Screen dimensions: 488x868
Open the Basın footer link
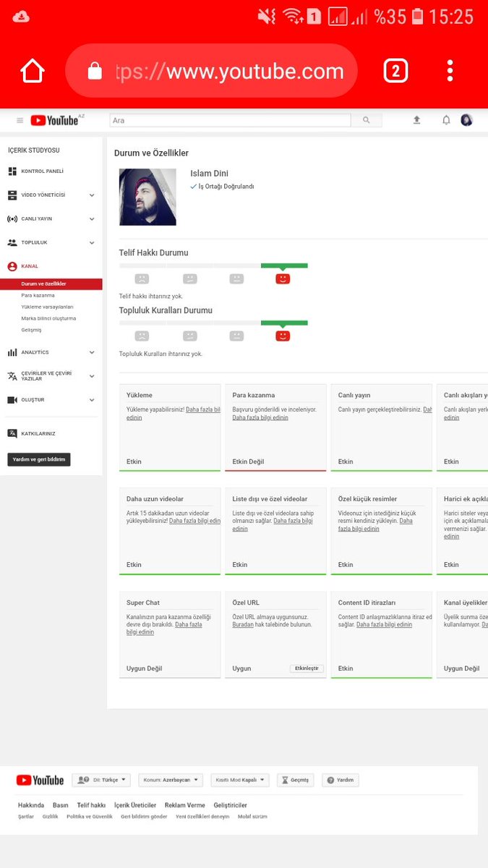coord(61,805)
